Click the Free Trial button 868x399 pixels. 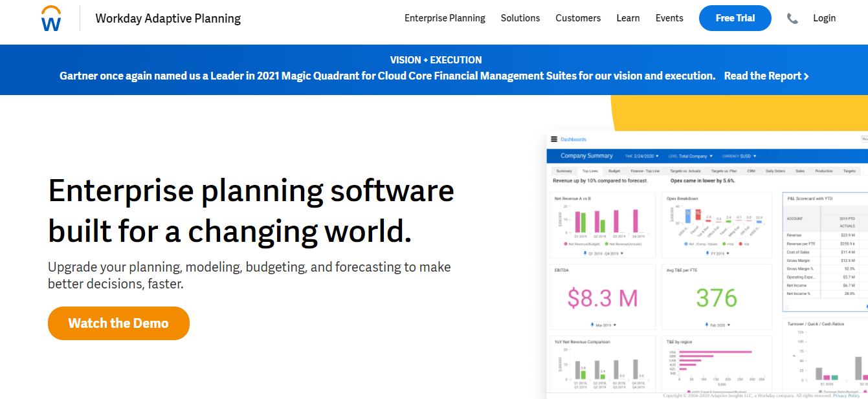point(735,18)
